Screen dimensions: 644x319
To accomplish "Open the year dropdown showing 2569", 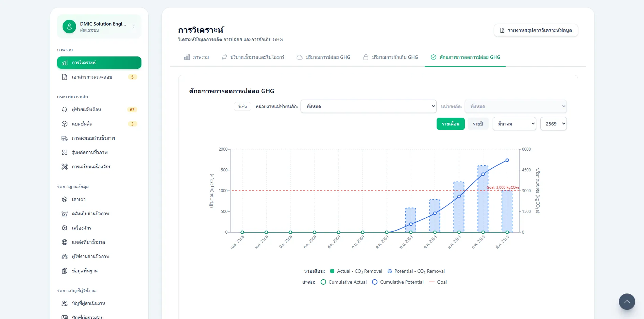I will pyautogui.click(x=554, y=124).
